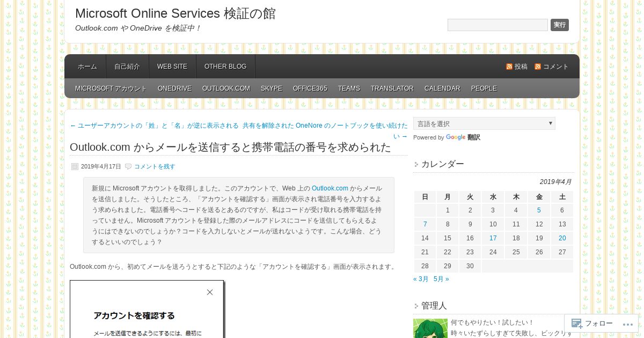
Task: Go to next post 共有を解除された OneNore
Action: tap(325, 130)
